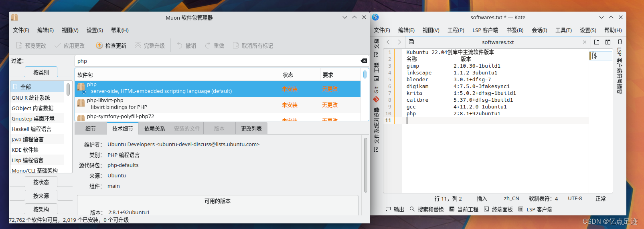Open the 帮助(H) menu in Muon
The image size is (644, 229).
click(119, 30)
